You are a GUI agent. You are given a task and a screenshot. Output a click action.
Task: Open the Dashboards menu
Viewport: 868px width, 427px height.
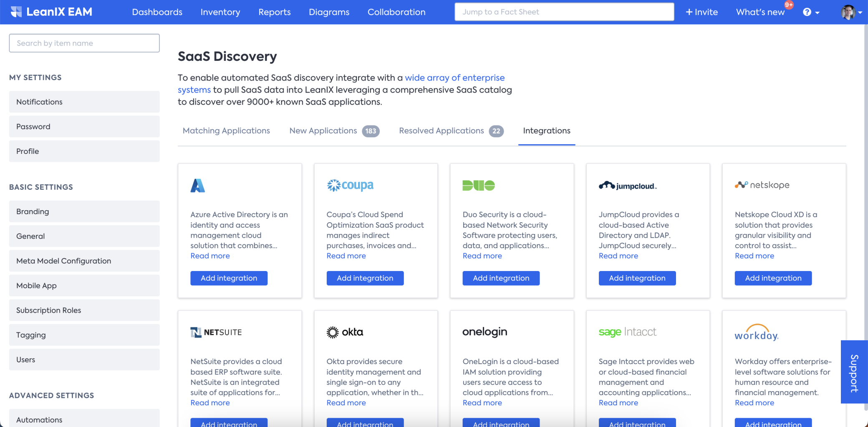[157, 12]
